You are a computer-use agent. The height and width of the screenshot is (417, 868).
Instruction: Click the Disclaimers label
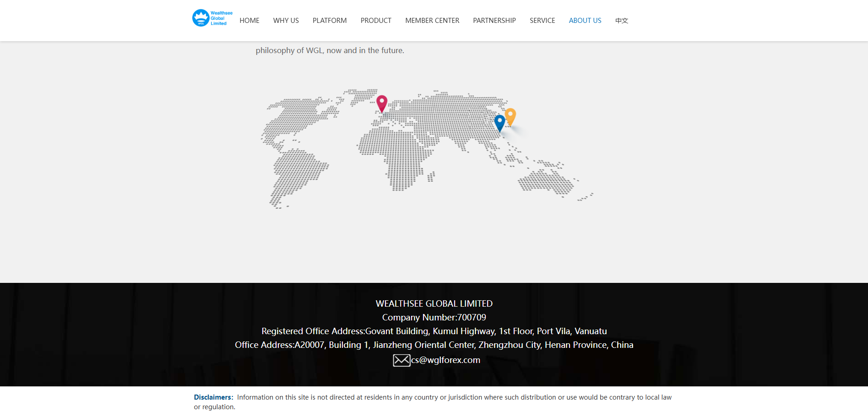point(213,397)
